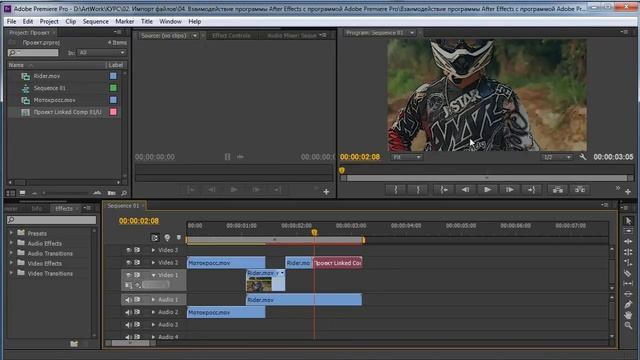Expand Audio 1 track
The width and height of the screenshot is (640, 360).
point(153,300)
